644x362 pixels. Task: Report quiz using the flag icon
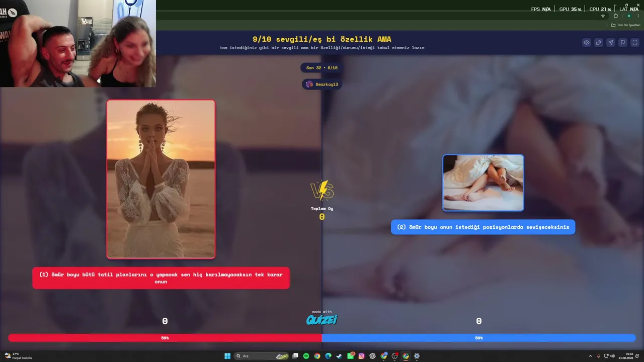tap(623, 43)
